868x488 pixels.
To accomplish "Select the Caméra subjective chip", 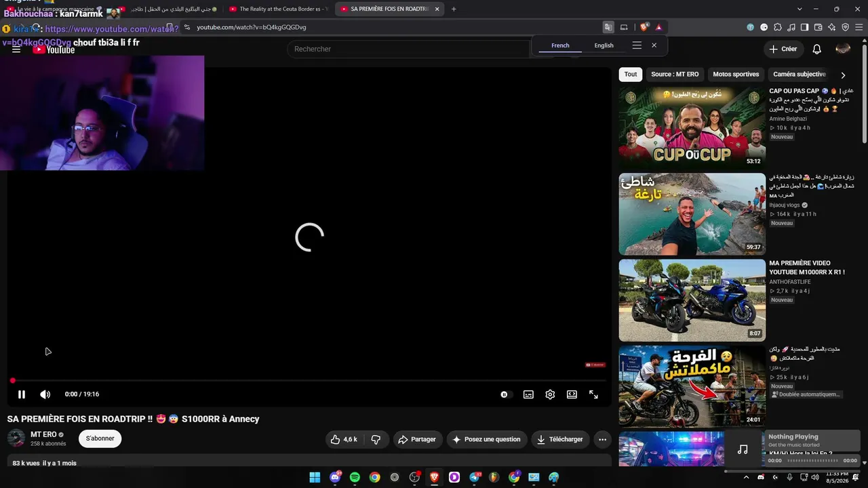I will (x=800, y=75).
